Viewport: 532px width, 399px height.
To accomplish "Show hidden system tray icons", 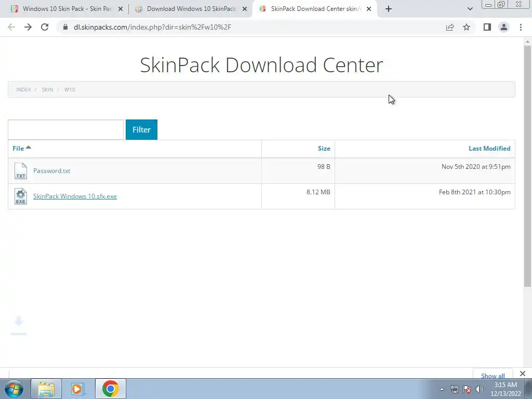I will click(x=442, y=389).
